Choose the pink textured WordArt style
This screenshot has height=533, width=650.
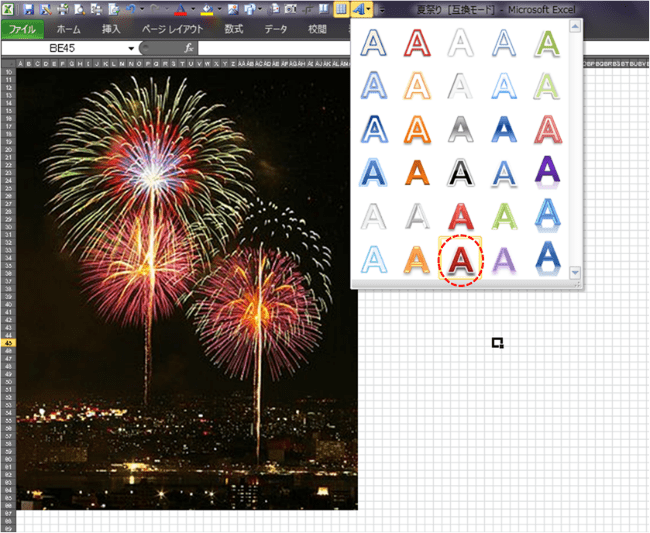tap(548, 129)
